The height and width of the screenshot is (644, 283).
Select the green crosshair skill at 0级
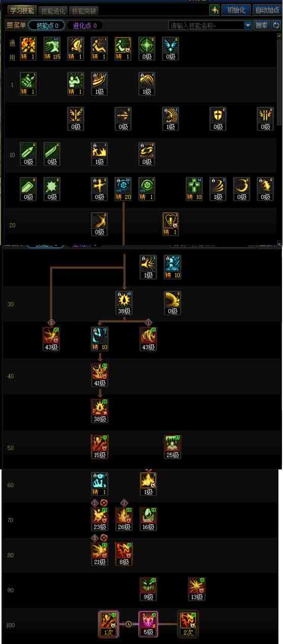click(147, 48)
